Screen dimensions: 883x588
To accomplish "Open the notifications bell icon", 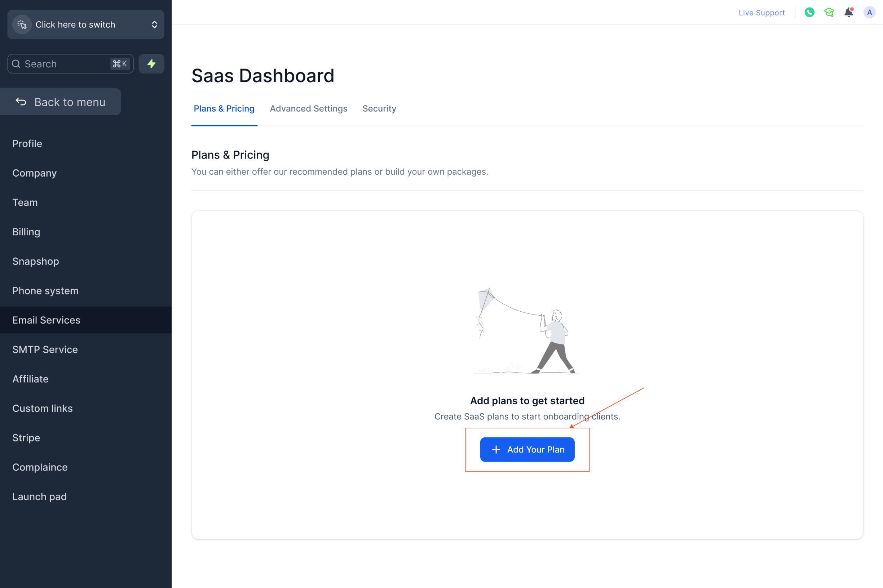I will click(848, 12).
